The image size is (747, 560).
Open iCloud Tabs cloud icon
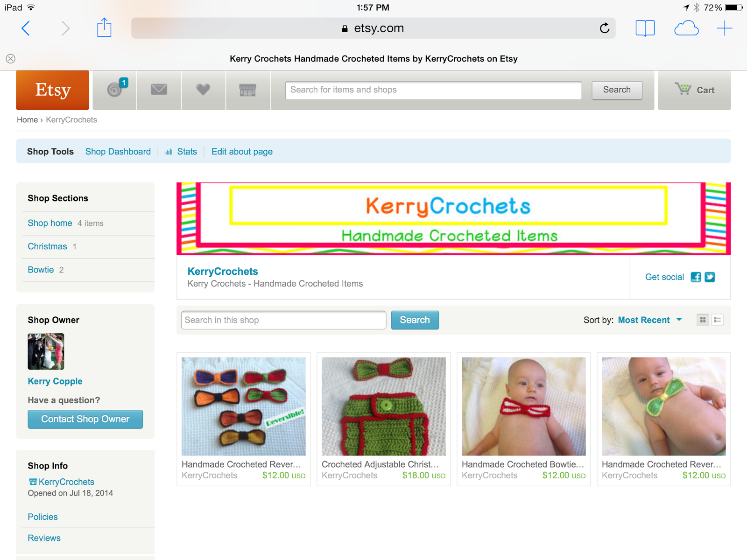[686, 28]
